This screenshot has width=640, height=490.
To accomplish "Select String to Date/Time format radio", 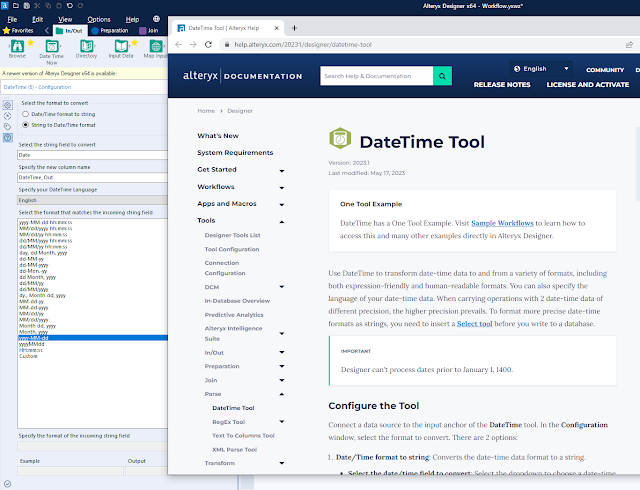I will 26,125.
